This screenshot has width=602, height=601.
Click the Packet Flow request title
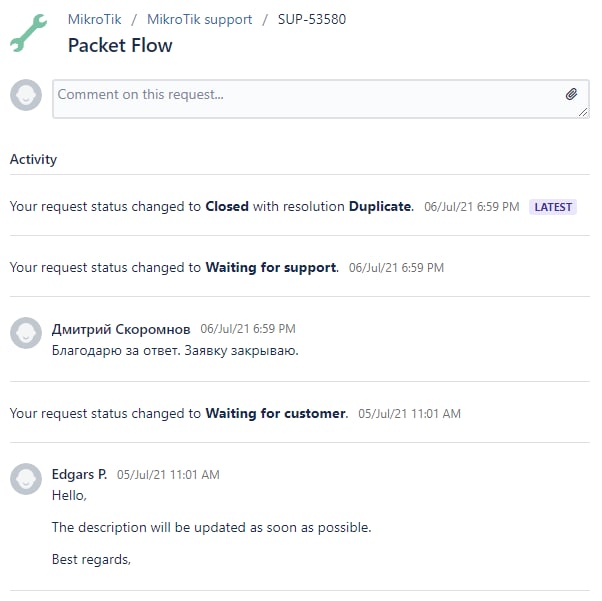(x=120, y=45)
